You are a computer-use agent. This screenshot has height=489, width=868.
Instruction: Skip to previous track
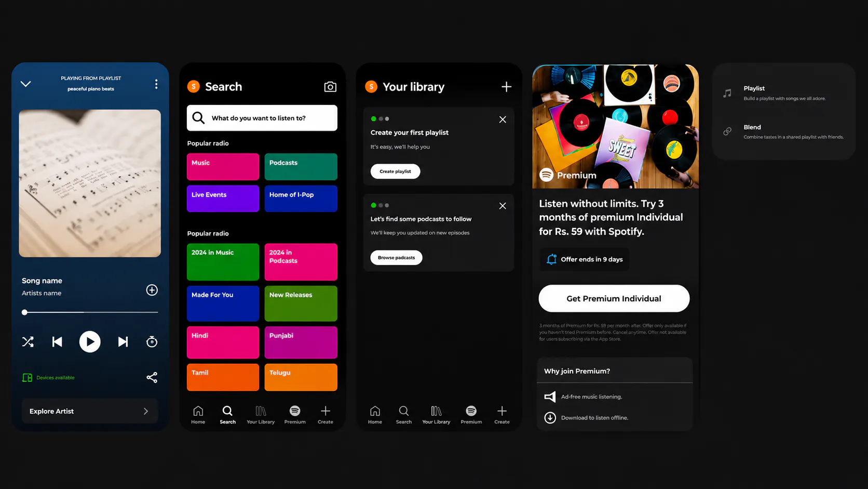coord(57,341)
